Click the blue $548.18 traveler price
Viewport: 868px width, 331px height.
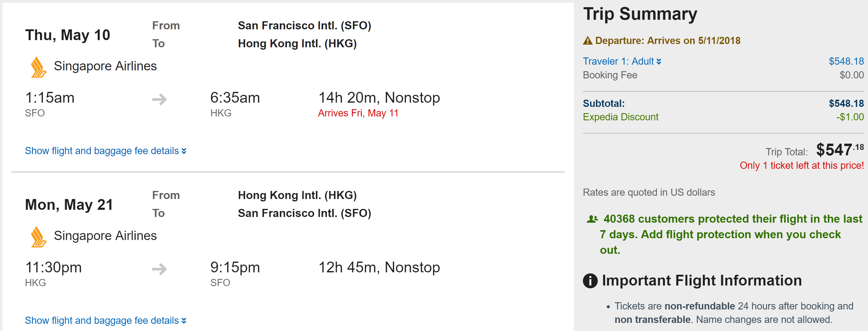click(846, 61)
